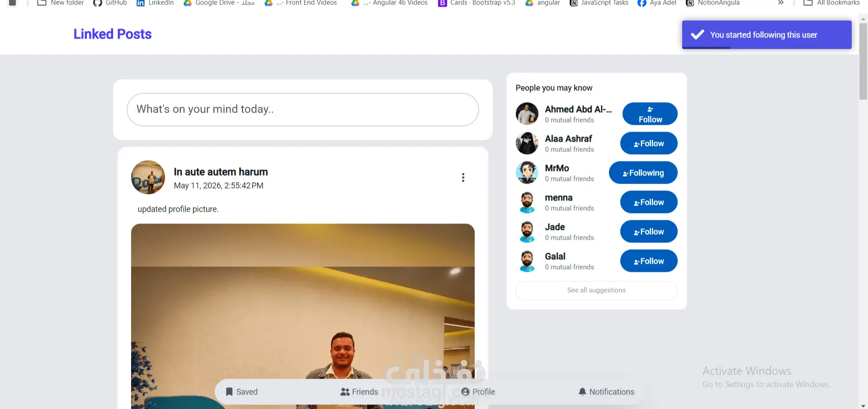Click the name Galal
The width and height of the screenshot is (868, 409).
555,256
